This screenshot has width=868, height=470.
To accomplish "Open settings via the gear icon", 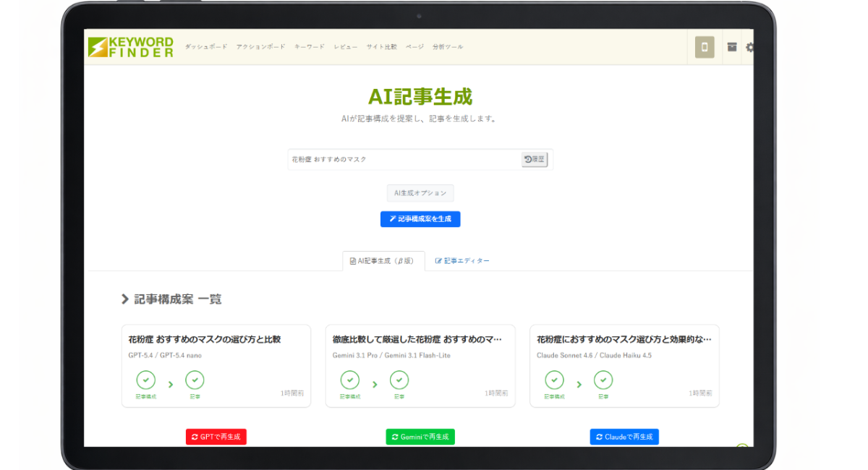I will click(749, 48).
